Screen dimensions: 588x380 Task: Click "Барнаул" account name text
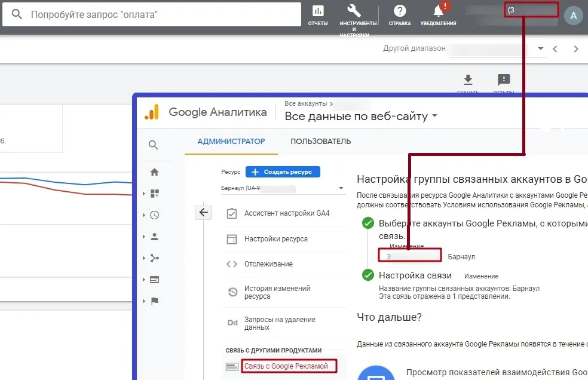click(x=461, y=256)
